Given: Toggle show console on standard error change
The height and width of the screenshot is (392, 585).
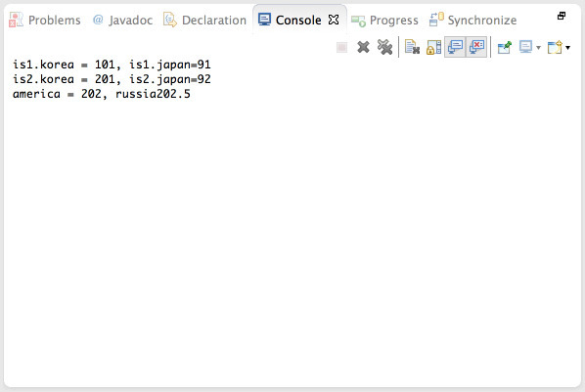Looking at the screenshot, I should tap(476, 47).
